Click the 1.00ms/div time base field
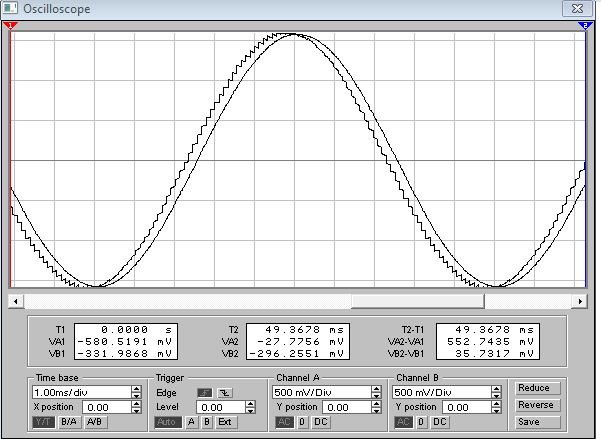The width and height of the screenshot is (601, 439). [x=82, y=392]
